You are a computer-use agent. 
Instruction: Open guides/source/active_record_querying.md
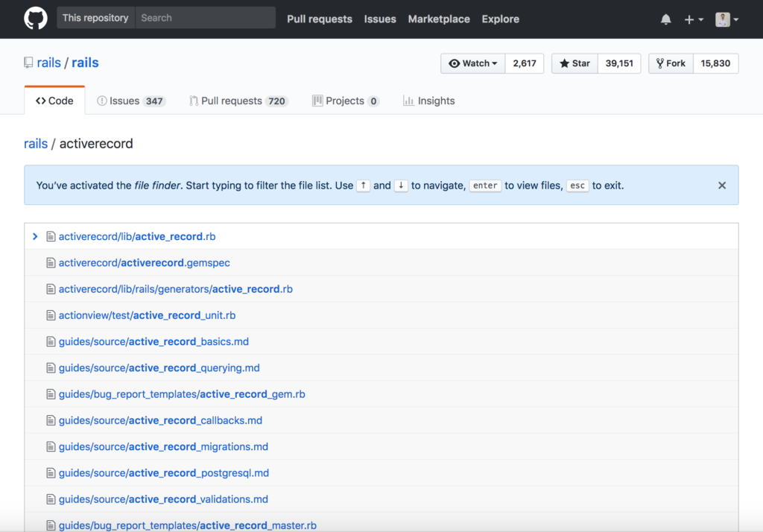(x=159, y=367)
